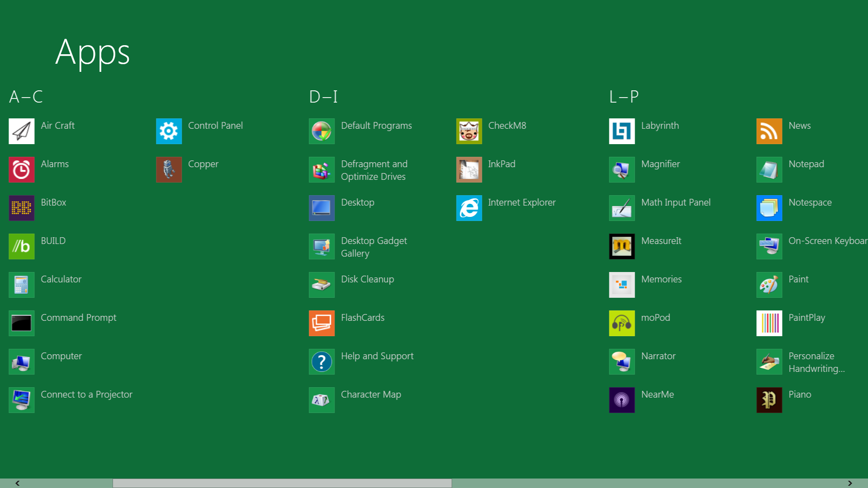Click the "Air Craft" label
This screenshot has width=868, height=488.
tap(58, 126)
